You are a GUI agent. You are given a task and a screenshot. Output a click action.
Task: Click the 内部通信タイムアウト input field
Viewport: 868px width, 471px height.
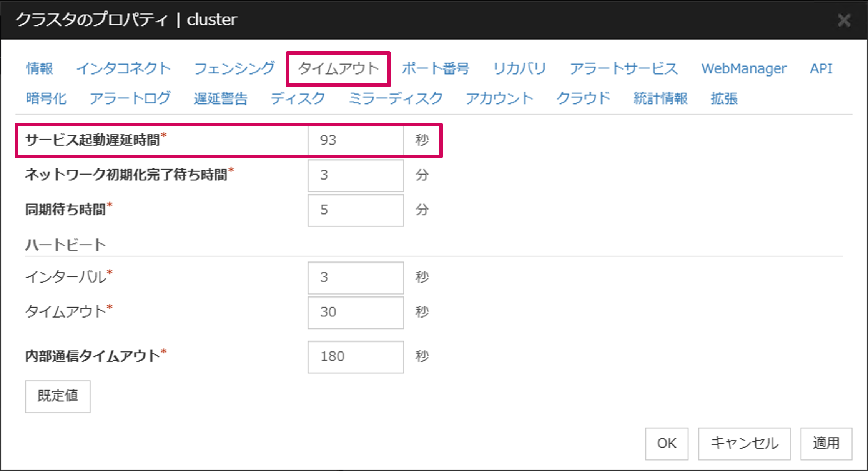356,356
